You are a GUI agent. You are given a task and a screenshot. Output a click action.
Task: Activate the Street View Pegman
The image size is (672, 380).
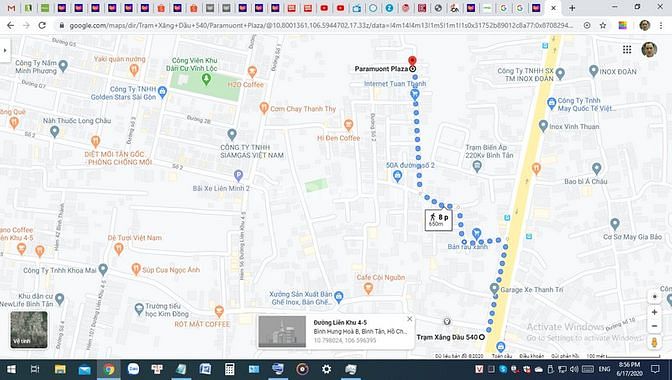click(x=654, y=342)
